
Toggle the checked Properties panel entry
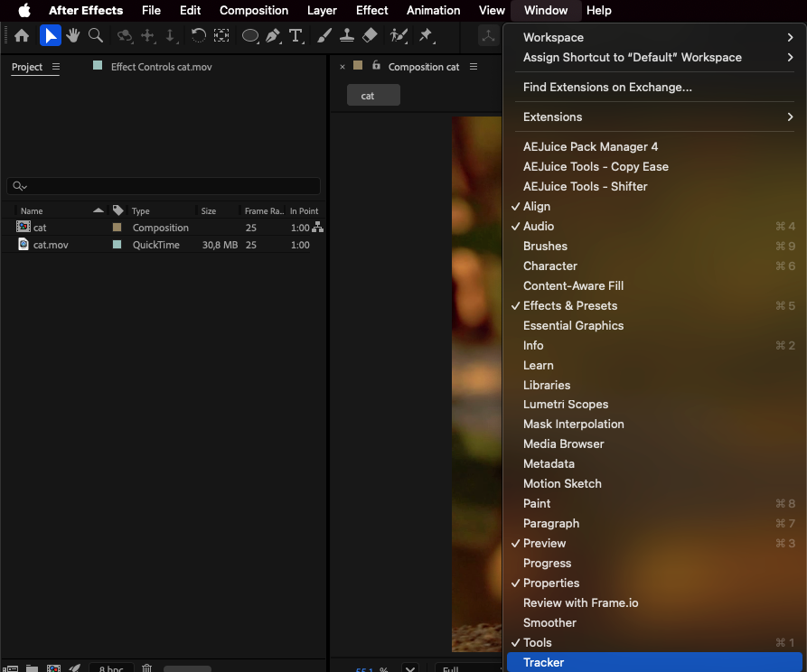(x=654, y=583)
